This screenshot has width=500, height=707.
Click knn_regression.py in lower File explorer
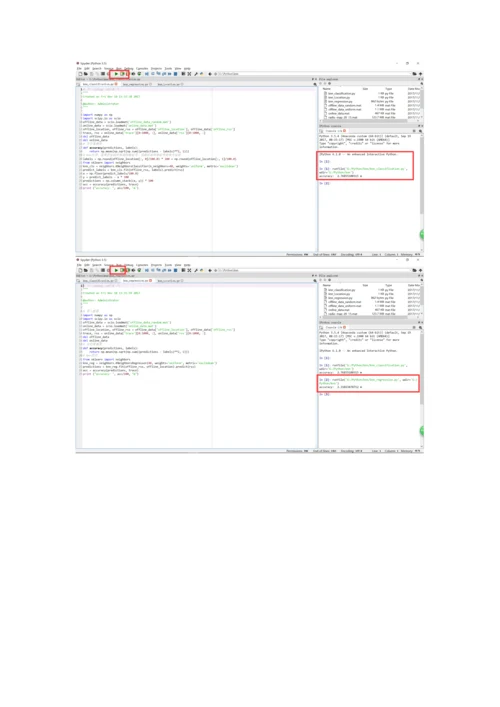(340, 298)
